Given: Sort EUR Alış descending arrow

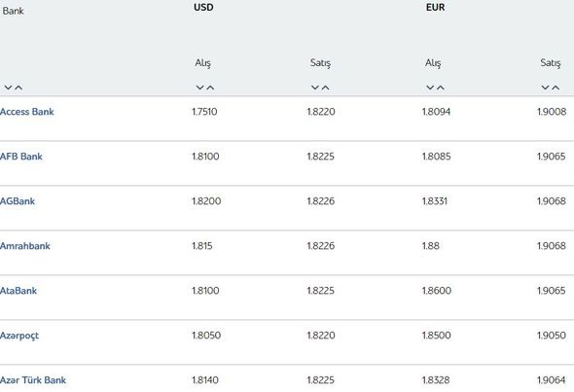Looking at the screenshot, I should (430, 88).
